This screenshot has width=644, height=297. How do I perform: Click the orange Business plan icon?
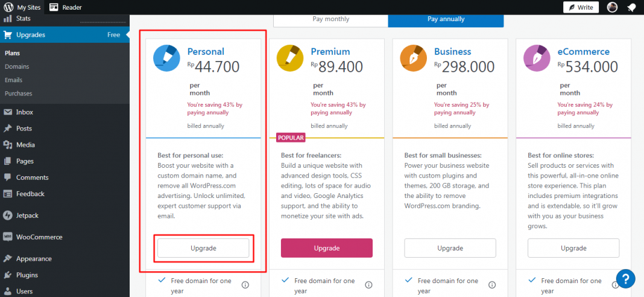click(x=414, y=58)
